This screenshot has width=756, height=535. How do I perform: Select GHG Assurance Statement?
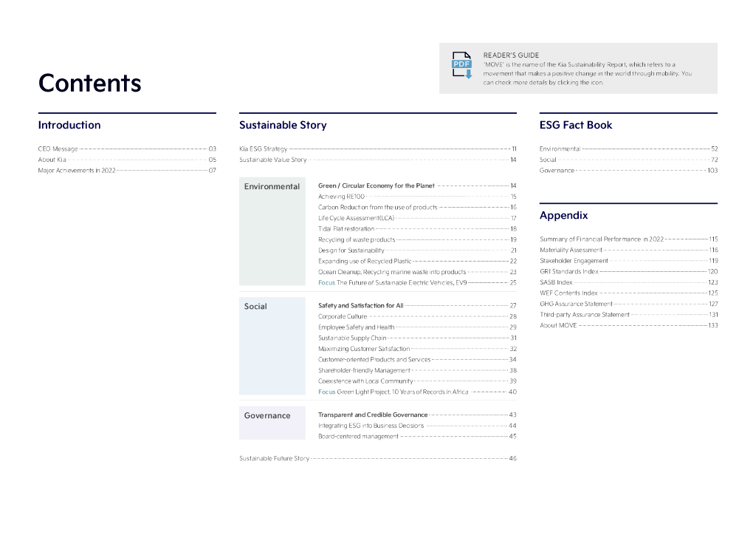629,304
